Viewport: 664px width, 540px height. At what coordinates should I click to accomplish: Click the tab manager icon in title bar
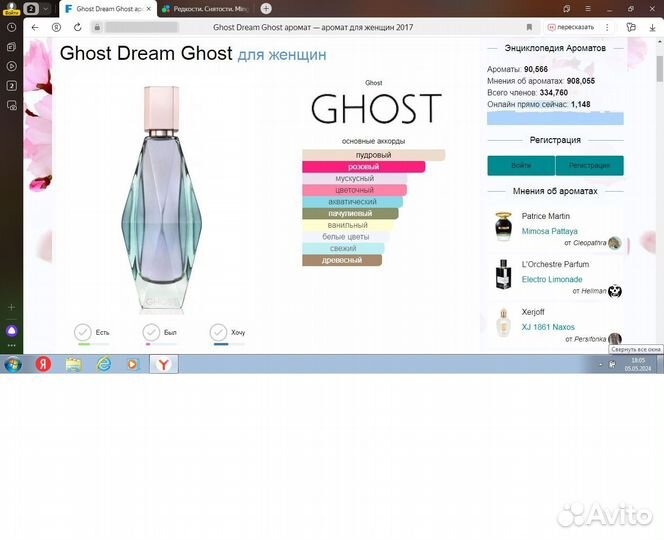567,8
